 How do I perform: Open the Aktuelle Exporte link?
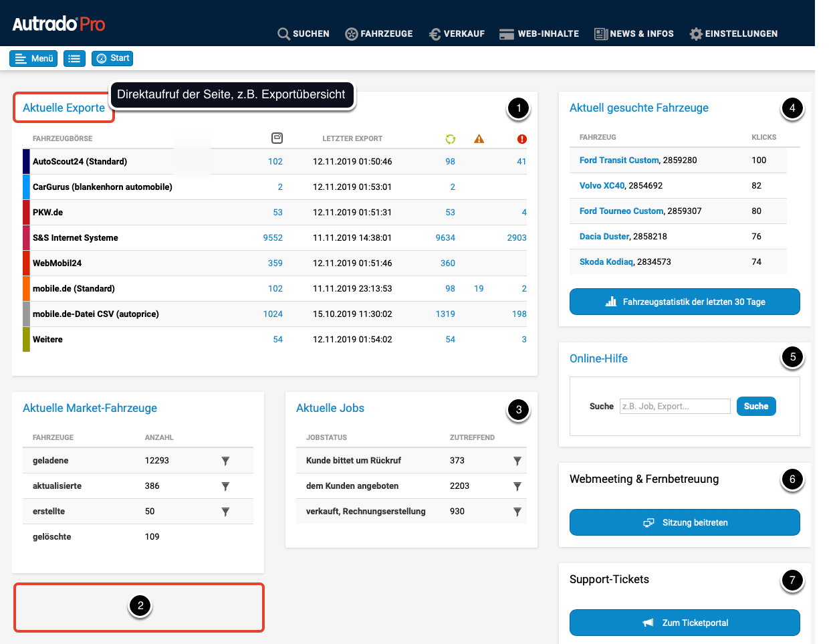(64, 108)
